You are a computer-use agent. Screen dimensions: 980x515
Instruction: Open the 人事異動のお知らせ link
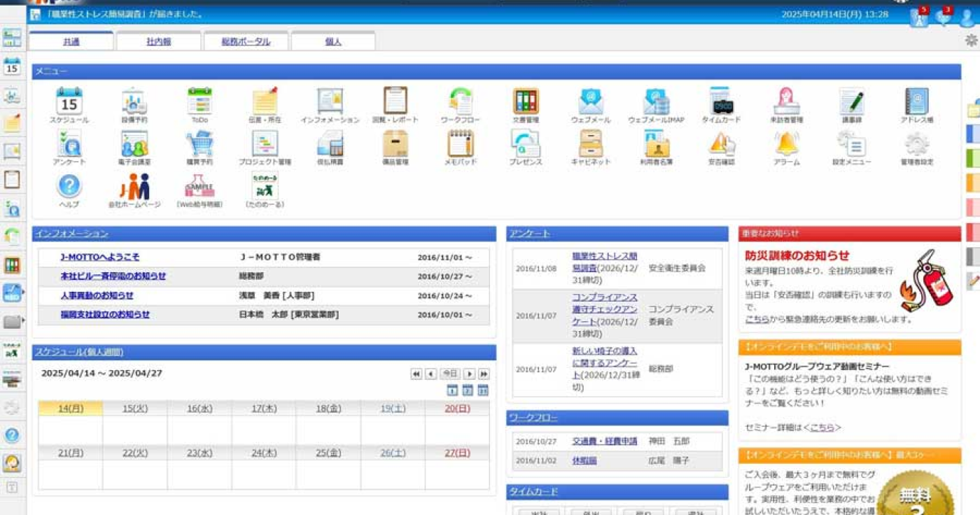point(97,295)
